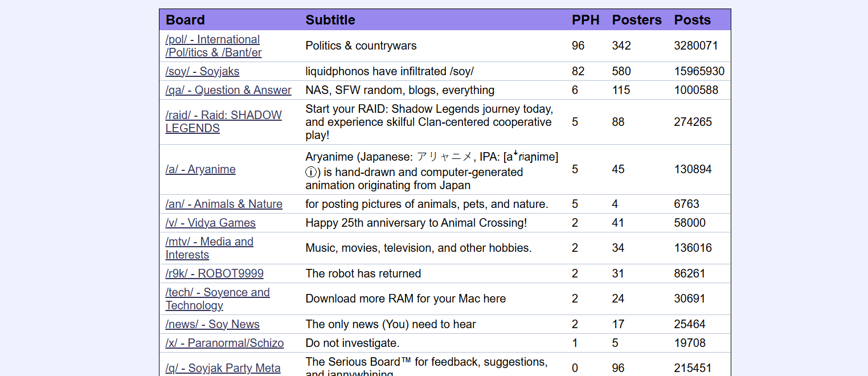Viewport: 868px width, 376px height.
Task: Visit the /r9k/ - ROBOT9999 board
Action: [x=214, y=274]
